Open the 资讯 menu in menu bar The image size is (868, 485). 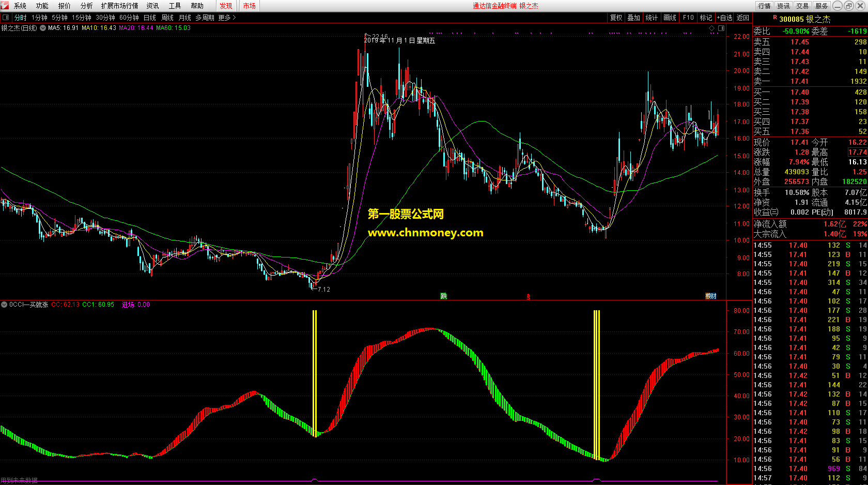[152, 6]
